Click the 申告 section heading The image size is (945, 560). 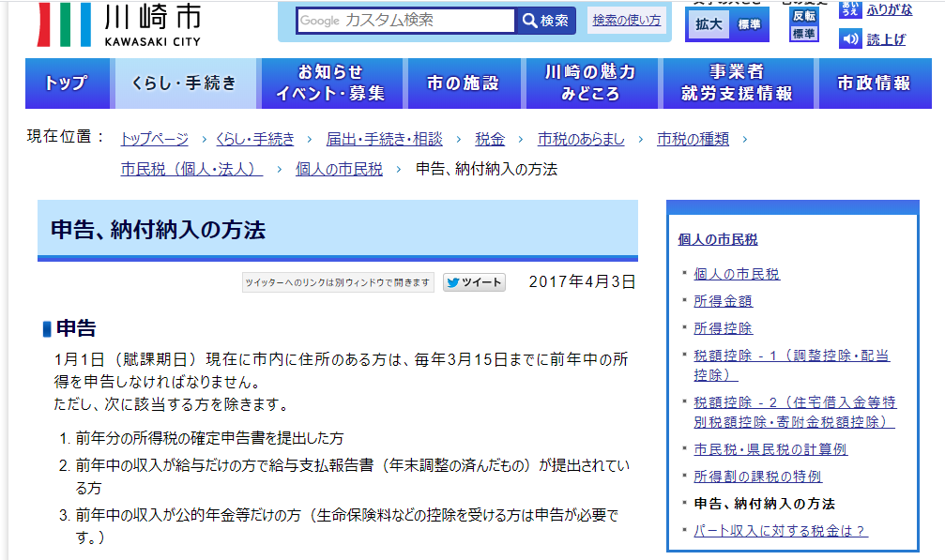pos(76,328)
